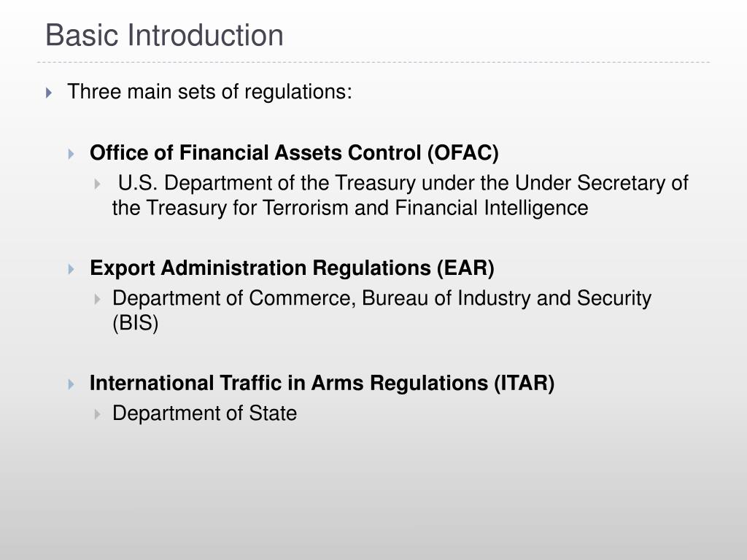Click 'International Traffic in Arms Regulations (ITAR)' heading

322,384
